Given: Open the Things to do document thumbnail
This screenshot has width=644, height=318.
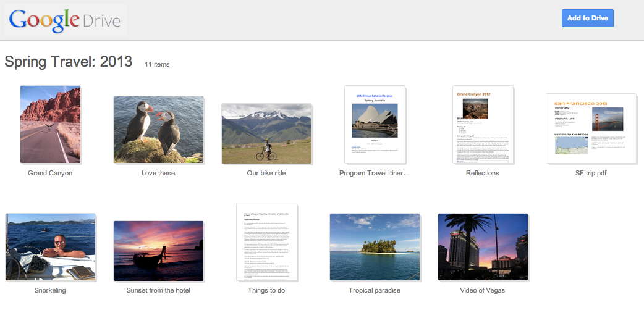Looking at the screenshot, I should click(266, 242).
